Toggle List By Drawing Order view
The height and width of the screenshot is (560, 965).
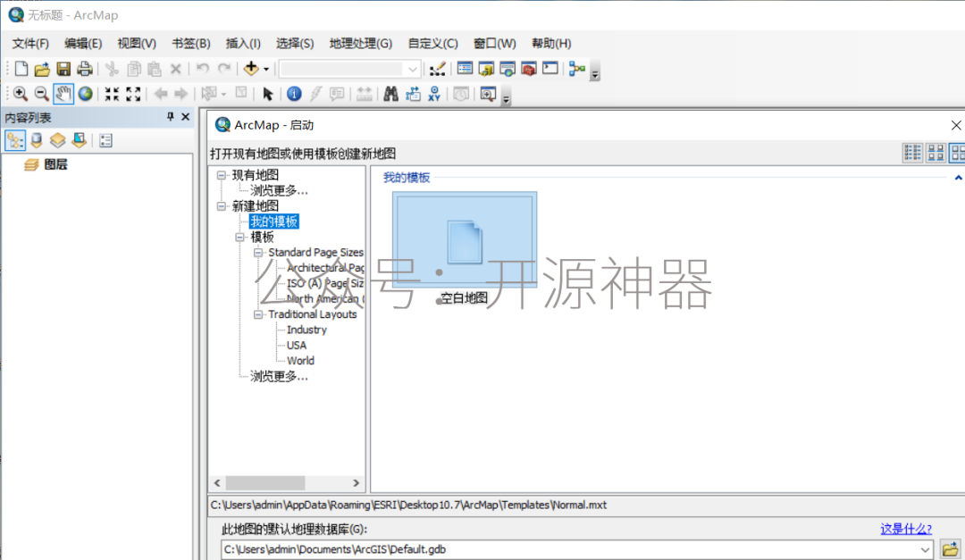[x=15, y=140]
